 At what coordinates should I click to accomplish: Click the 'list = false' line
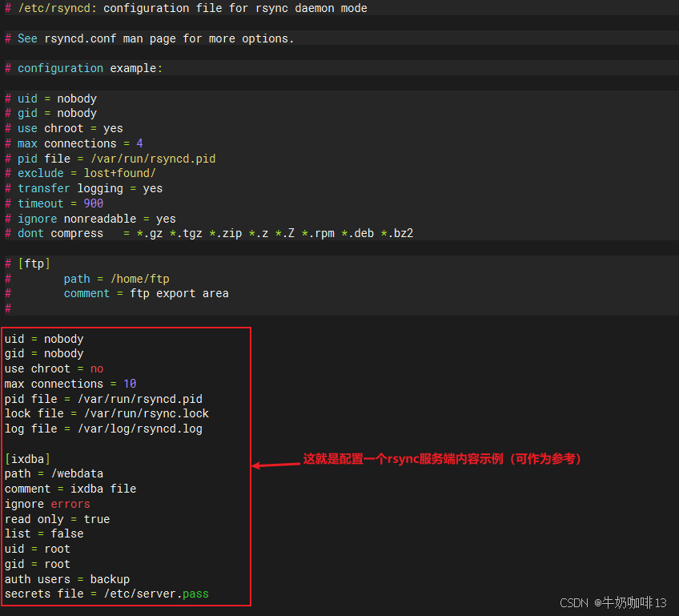pos(44,533)
